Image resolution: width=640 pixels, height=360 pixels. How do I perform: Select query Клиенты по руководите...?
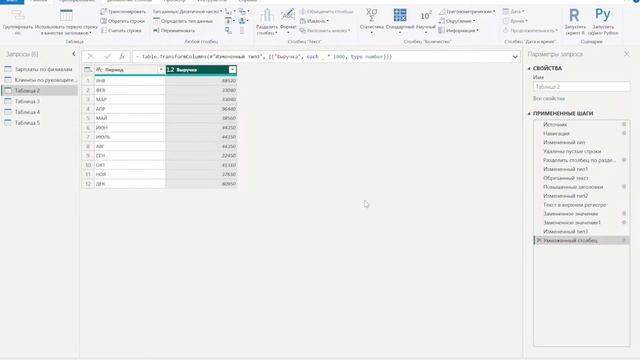click(x=40, y=80)
